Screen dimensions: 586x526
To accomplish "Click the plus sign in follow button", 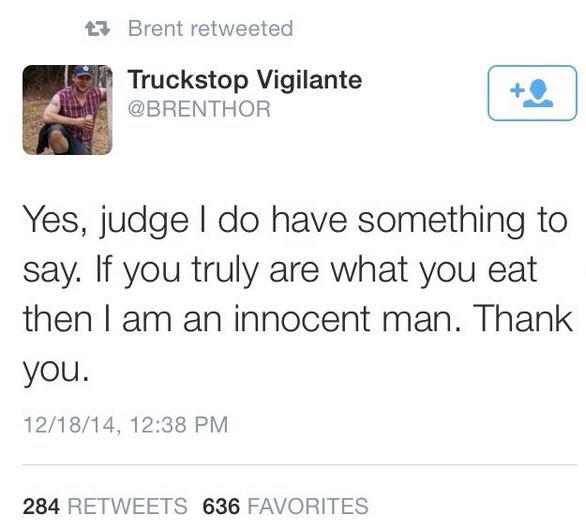I will pyautogui.click(x=516, y=90).
